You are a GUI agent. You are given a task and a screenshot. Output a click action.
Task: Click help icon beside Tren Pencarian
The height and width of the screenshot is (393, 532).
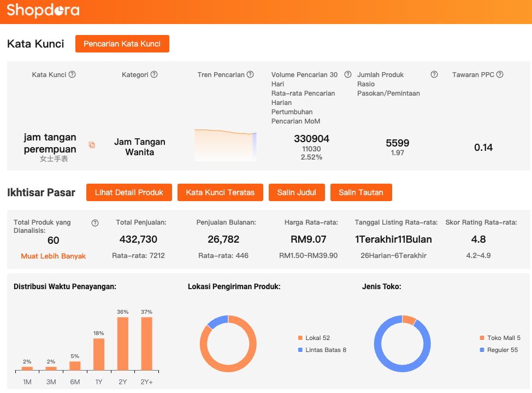[x=250, y=75]
